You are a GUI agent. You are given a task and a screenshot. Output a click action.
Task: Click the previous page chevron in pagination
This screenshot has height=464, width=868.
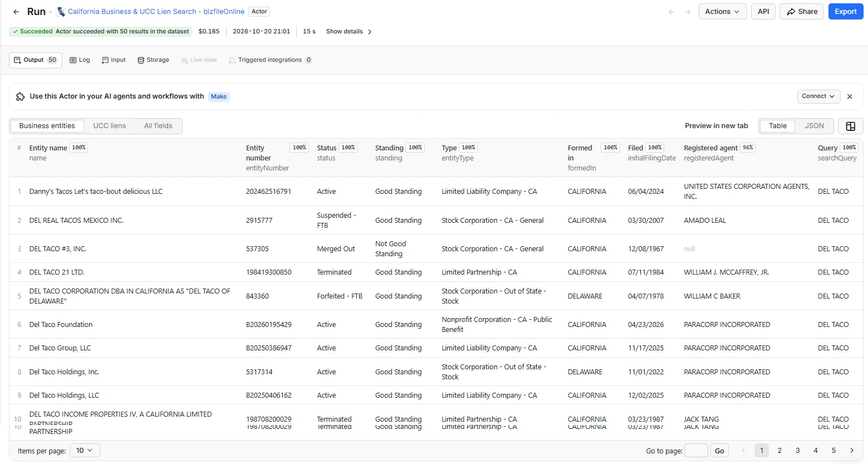click(743, 451)
